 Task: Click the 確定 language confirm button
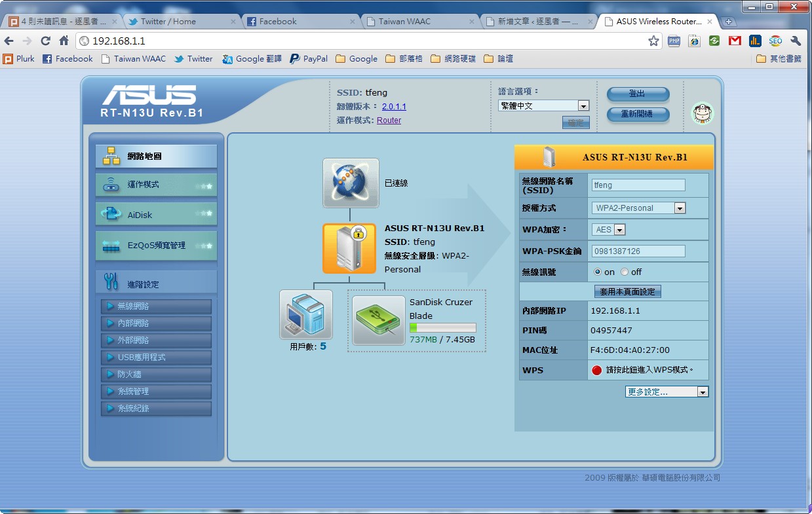pos(575,122)
